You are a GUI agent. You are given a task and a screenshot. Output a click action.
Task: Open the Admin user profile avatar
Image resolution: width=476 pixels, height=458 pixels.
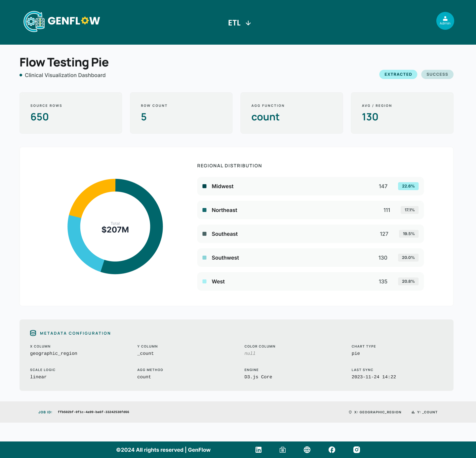tap(445, 21)
